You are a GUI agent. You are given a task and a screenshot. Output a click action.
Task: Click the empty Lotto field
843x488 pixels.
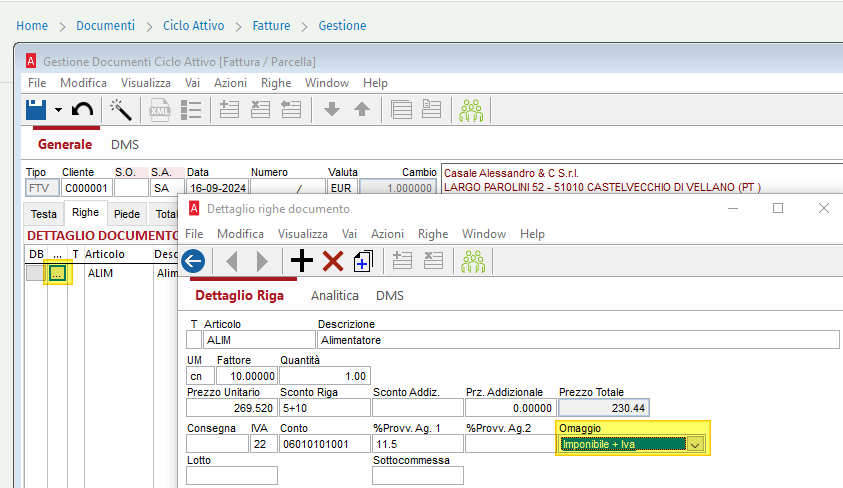[232, 476]
